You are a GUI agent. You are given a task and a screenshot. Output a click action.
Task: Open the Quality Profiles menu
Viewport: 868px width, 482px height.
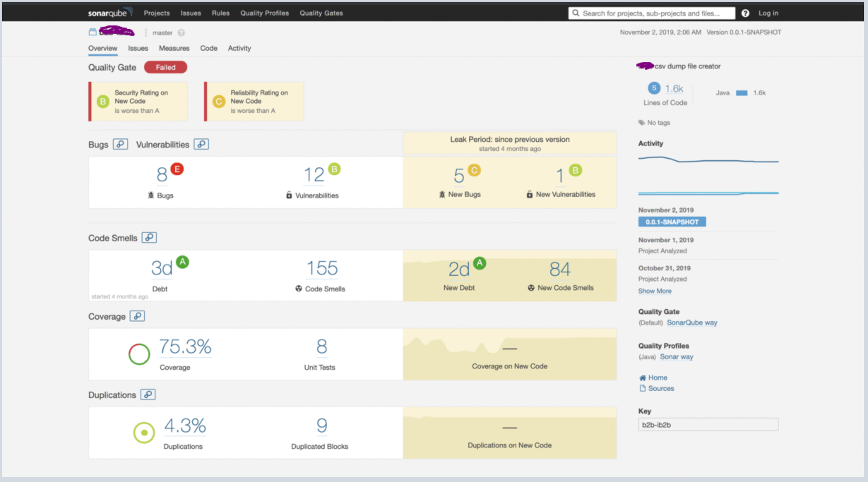[264, 13]
